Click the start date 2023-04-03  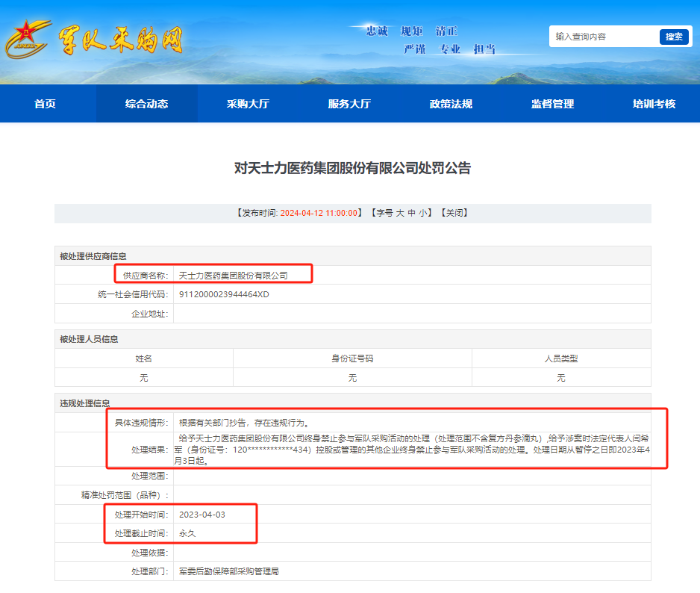pos(201,515)
